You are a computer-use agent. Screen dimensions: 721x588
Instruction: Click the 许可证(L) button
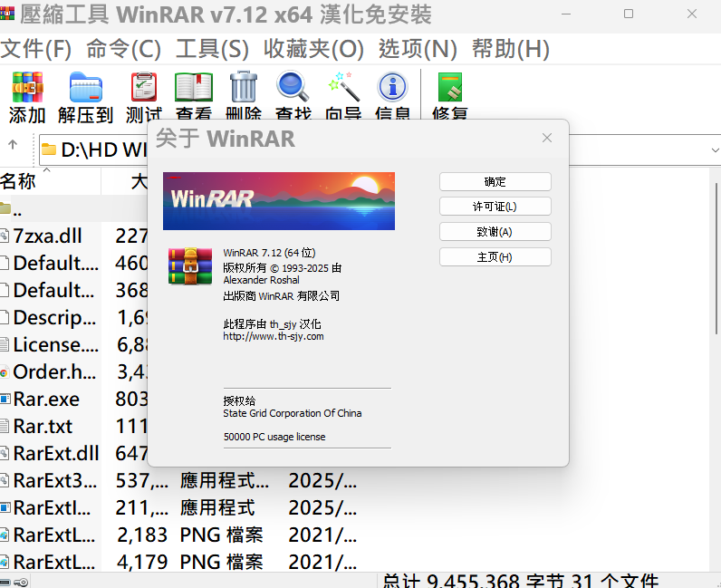pos(495,207)
